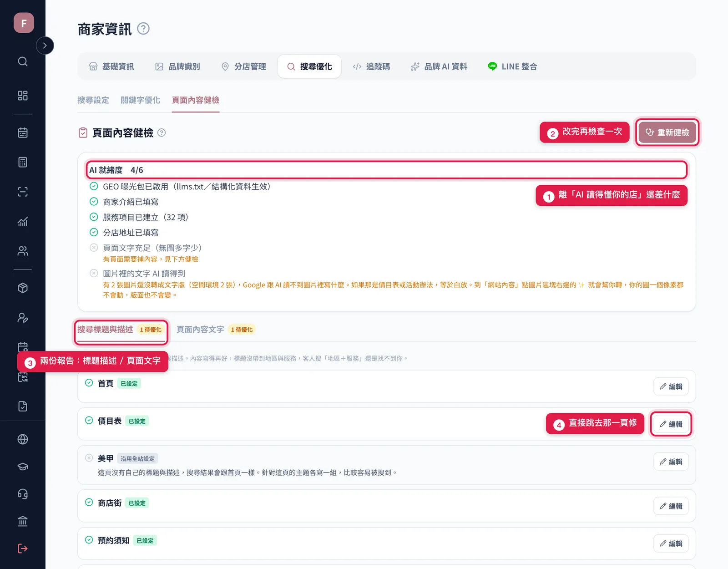The width and height of the screenshot is (728, 569).
Task: Switch to the 品牌識別 tab
Action: click(x=177, y=66)
